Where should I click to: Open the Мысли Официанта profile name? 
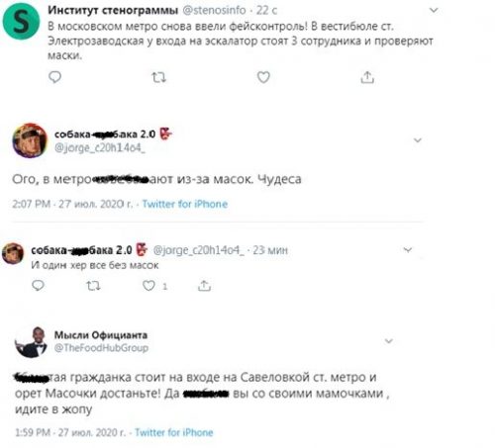pos(101,335)
